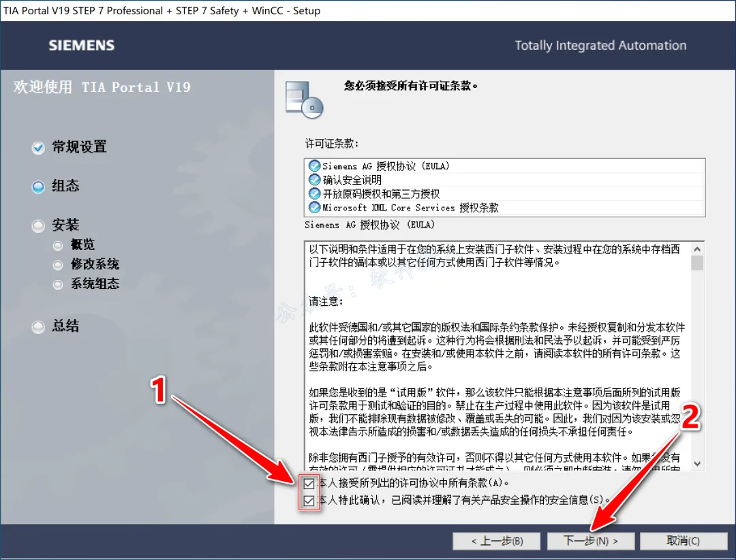736x560 pixels.
Task: Click the license text scrollbar down arrow
Action: tap(698, 464)
